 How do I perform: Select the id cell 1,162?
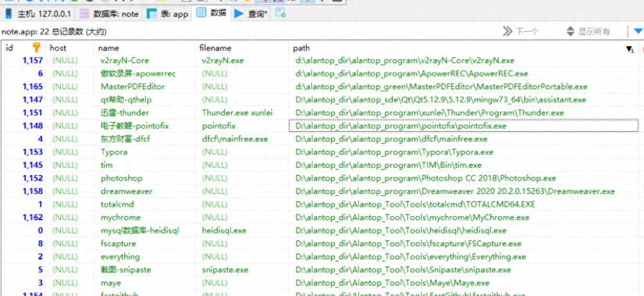click(32, 218)
